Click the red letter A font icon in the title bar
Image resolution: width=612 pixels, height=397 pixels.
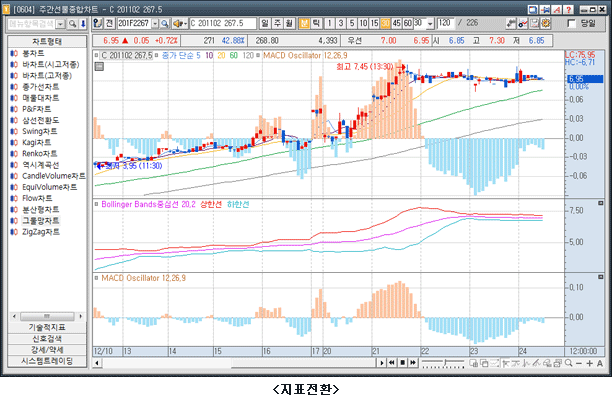click(557, 9)
